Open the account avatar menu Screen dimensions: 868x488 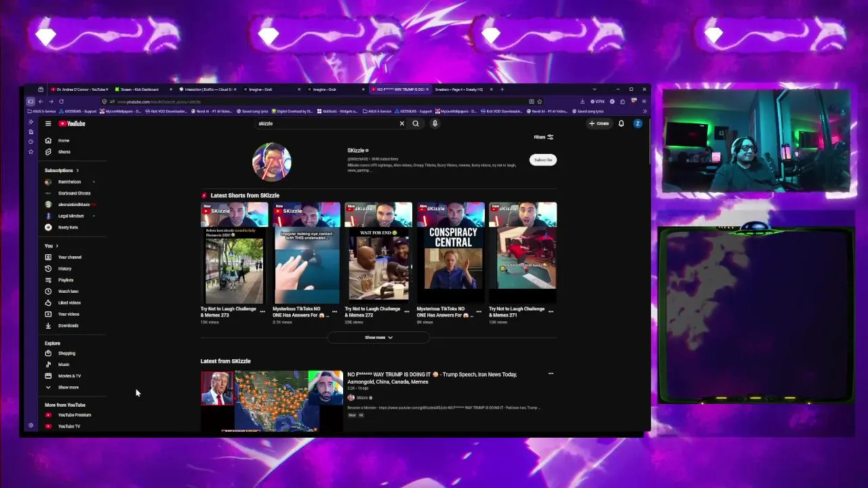[x=637, y=123]
